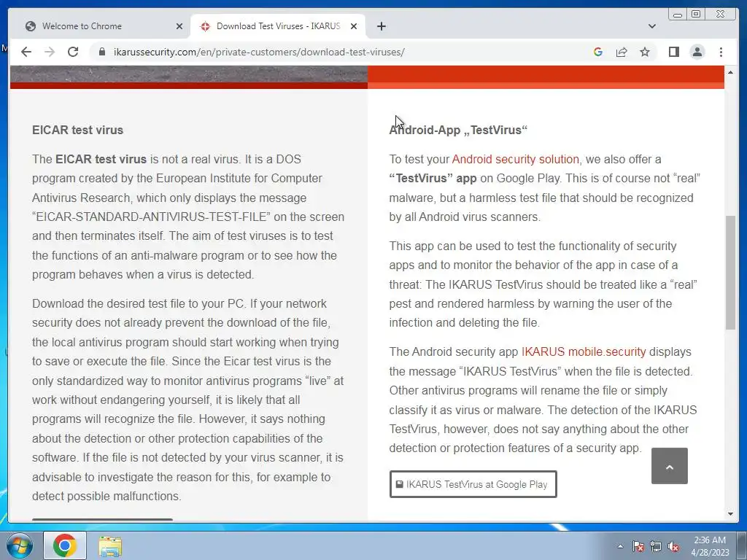Image resolution: width=747 pixels, height=560 pixels.
Task: Click the back-to-top arrow button
Action: click(670, 466)
